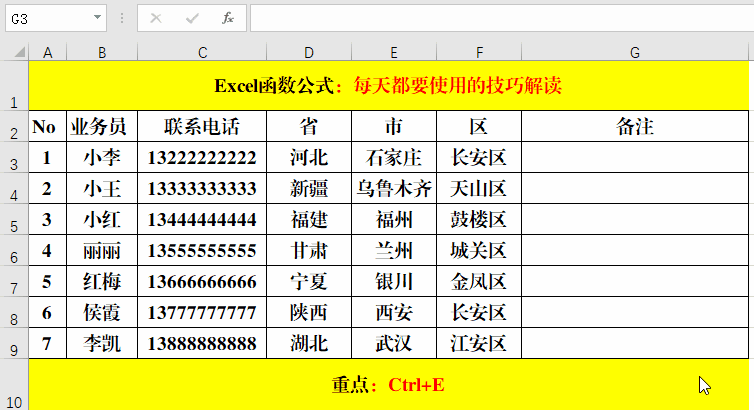754x410 pixels.
Task: Select cell with name '丽丽'
Action: pyautogui.click(x=102, y=250)
